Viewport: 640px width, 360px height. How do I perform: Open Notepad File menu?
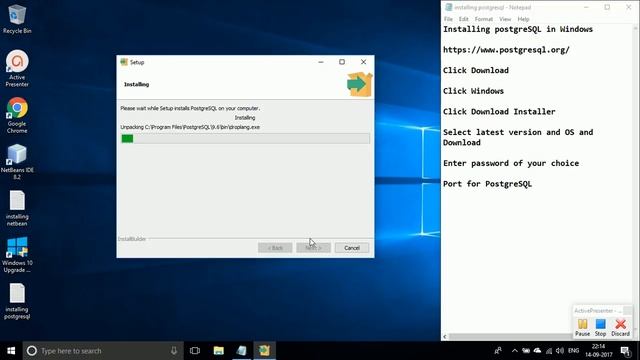448,19
